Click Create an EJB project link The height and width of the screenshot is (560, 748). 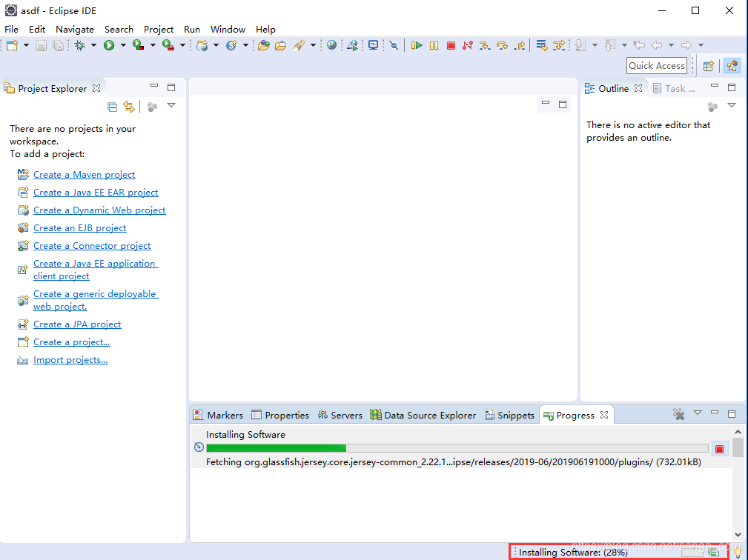79,228
